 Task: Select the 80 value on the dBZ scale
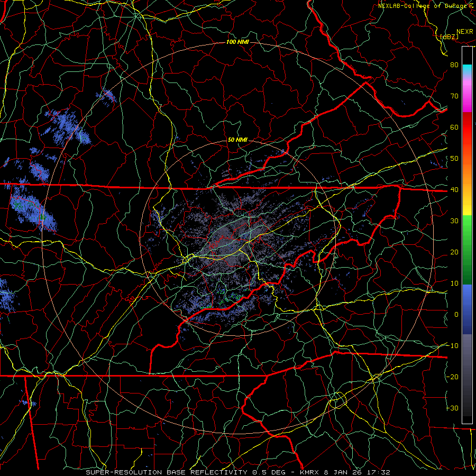[x=454, y=65]
